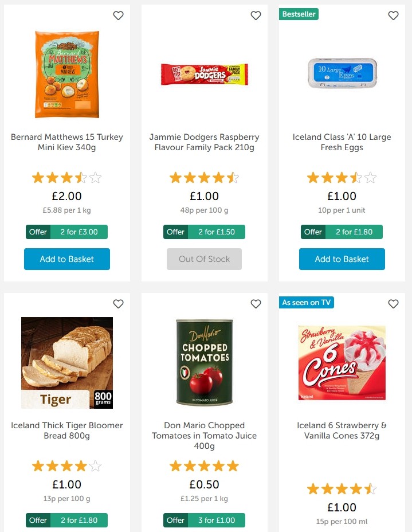412x532 pixels.
Task: Favourite the Tiger Bloomer Bread
Action: pos(118,304)
